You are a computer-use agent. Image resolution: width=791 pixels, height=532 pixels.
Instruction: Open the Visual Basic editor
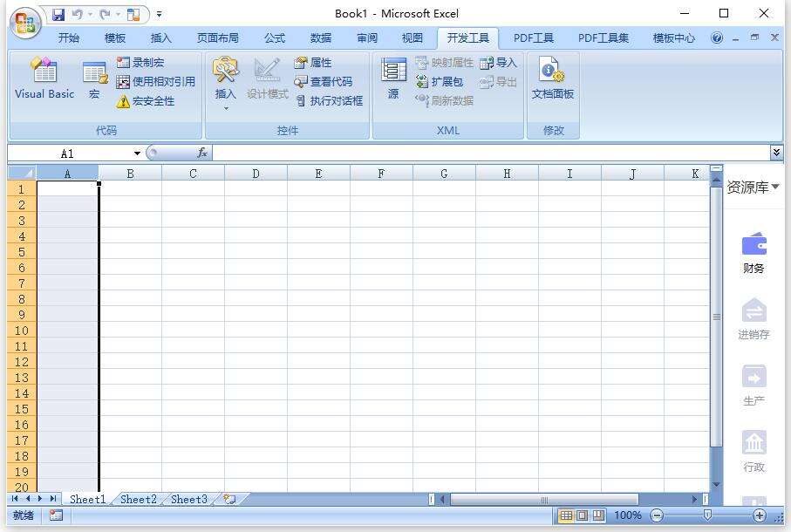tap(44, 78)
